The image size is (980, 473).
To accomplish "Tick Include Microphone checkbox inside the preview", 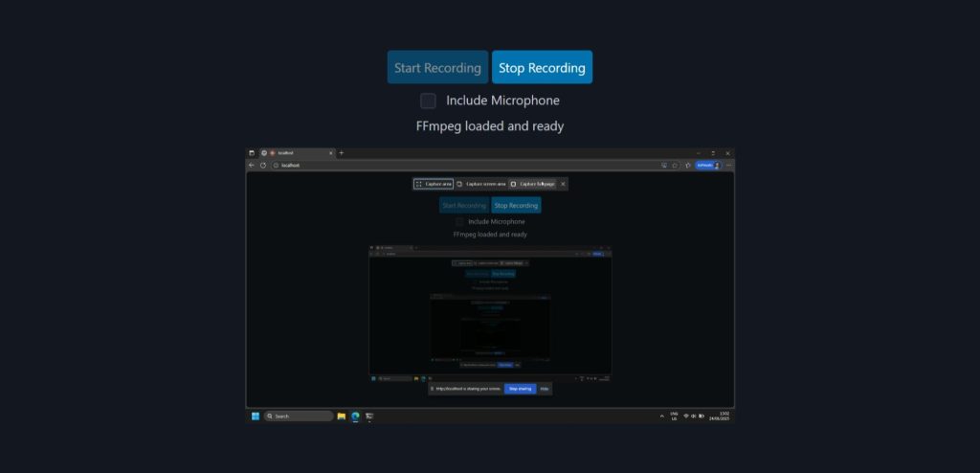I will (459, 221).
